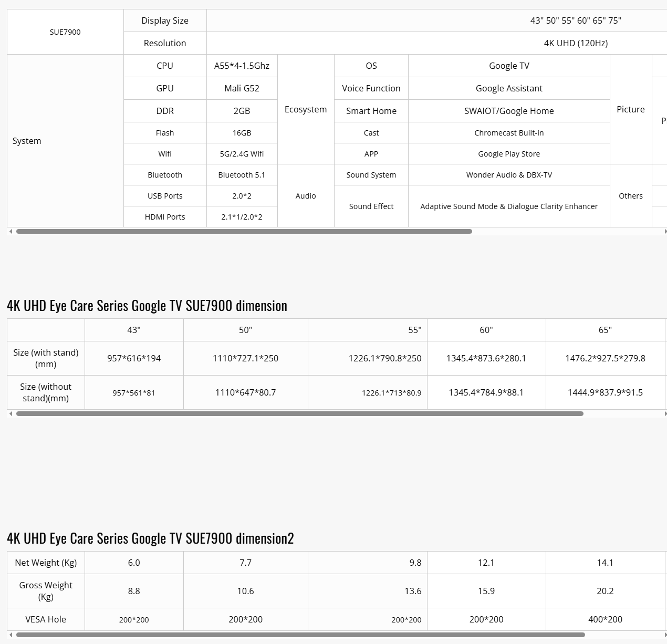Click left scroll arrow under the weight table

pyautogui.click(x=11, y=635)
